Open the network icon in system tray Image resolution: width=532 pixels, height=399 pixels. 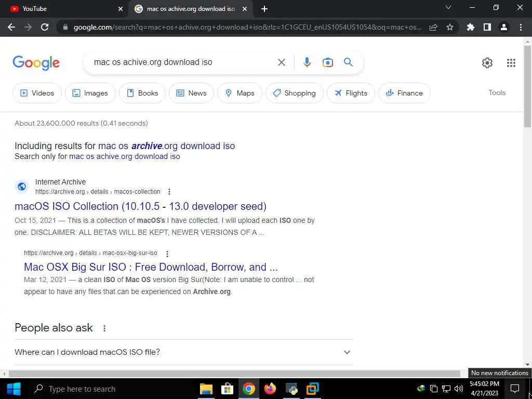pos(446,389)
